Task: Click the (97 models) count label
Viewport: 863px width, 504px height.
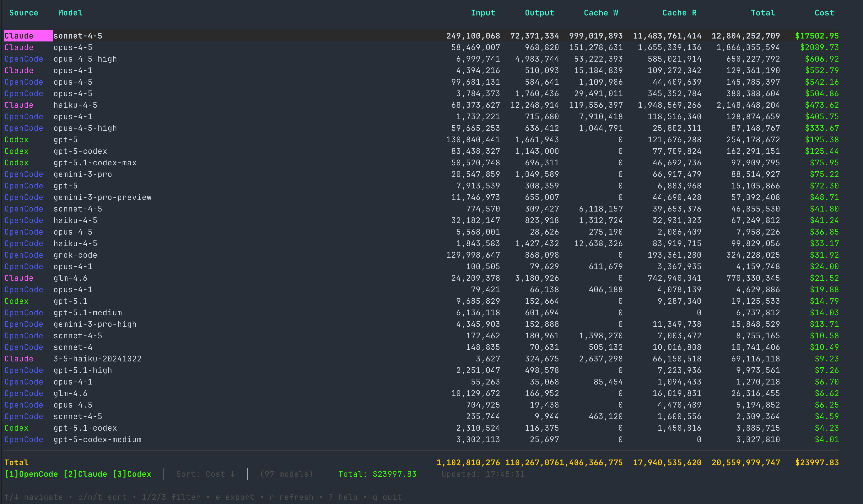Action: pos(287,474)
